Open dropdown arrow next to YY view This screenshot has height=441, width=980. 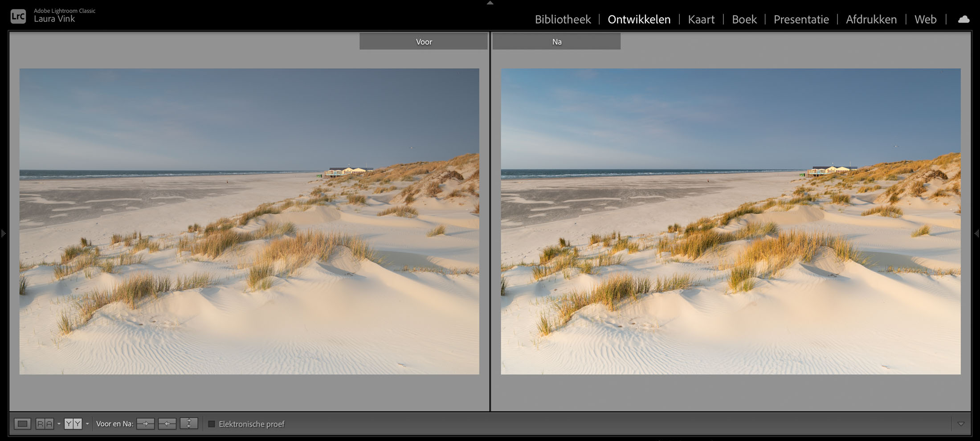pos(87,424)
